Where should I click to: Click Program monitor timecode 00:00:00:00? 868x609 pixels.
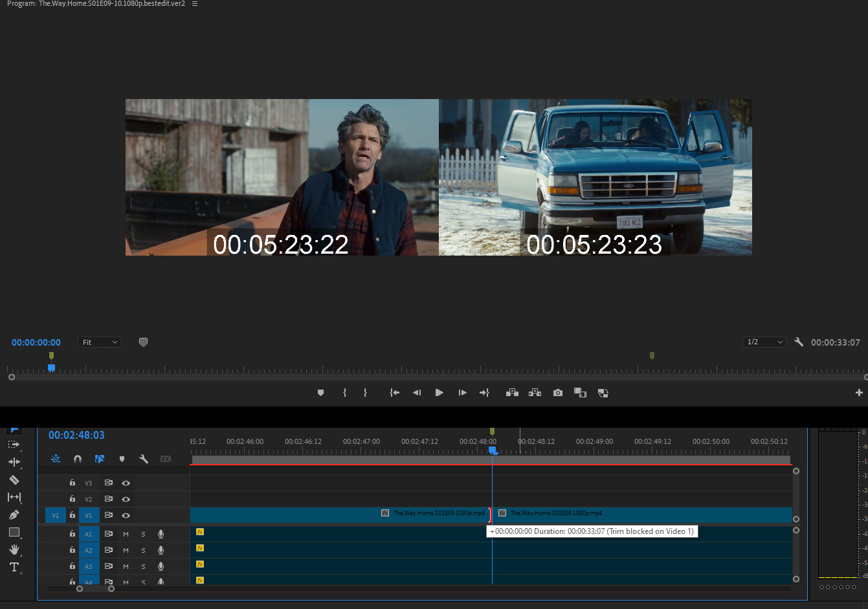[x=36, y=342]
